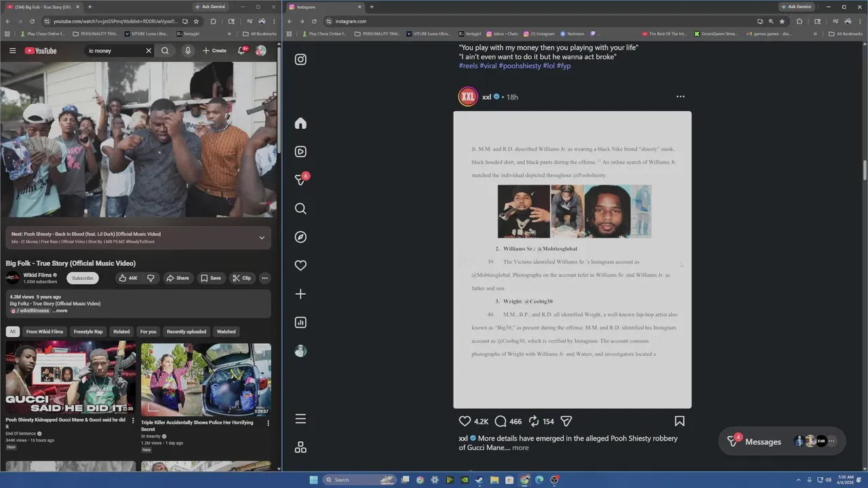Open the #poohshiesty hashtag link
The width and height of the screenshot is (868, 488).
click(520, 66)
